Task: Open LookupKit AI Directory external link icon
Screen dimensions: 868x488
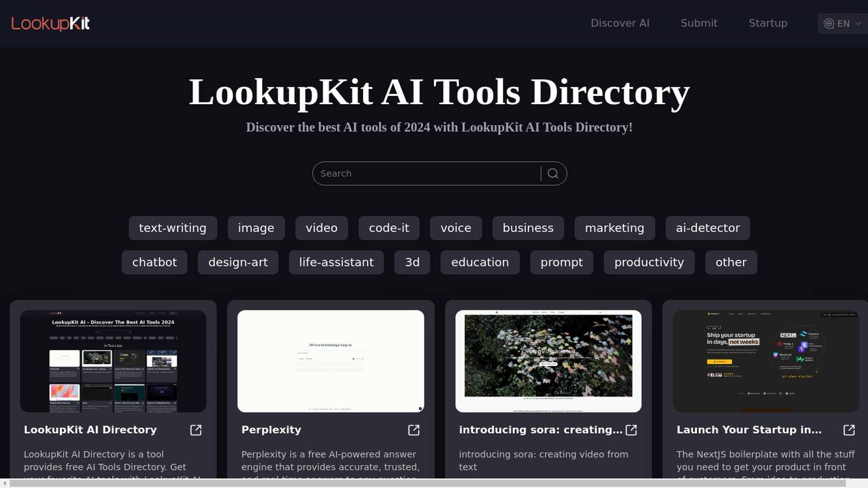Action: [196, 430]
